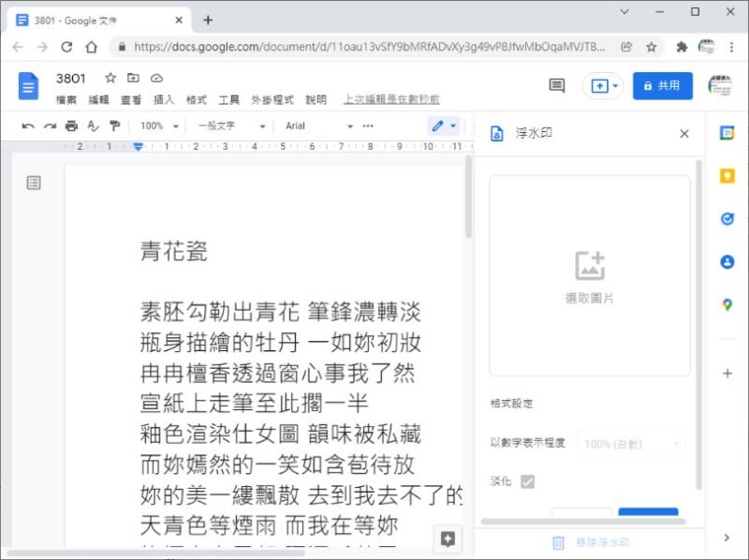Open Contacts side panel
749x560 pixels.
pos(727,262)
